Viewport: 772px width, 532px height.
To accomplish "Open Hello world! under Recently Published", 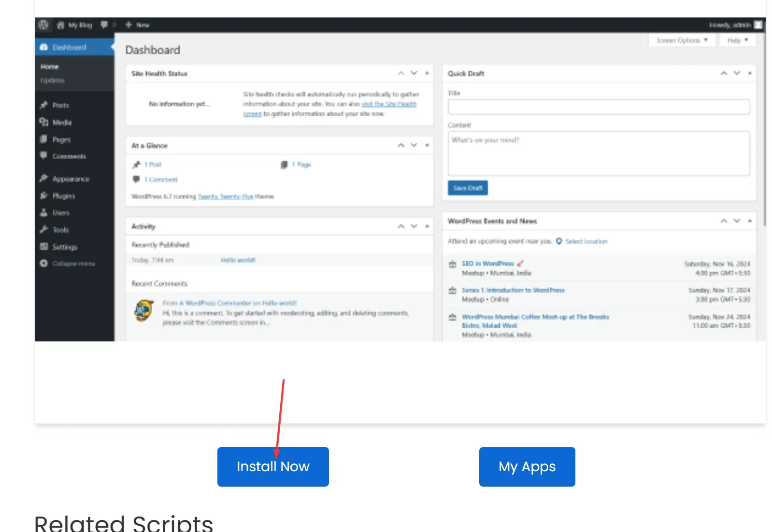I will click(x=238, y=260).
